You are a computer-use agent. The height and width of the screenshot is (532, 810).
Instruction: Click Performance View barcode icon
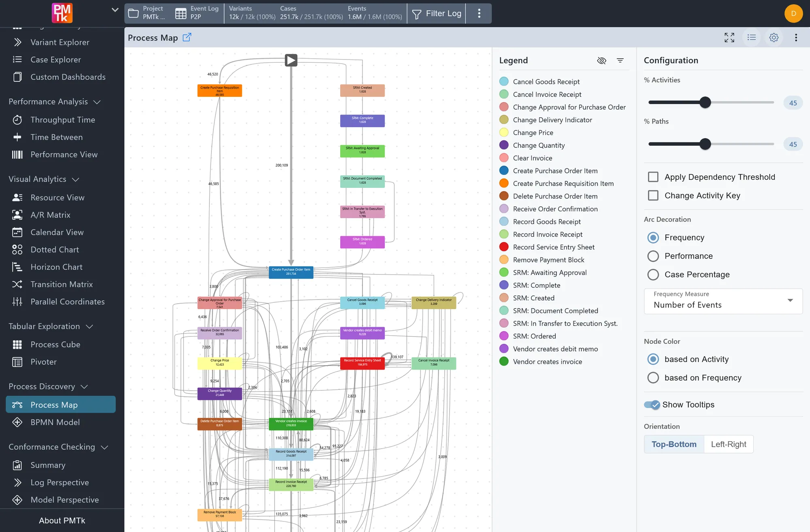(17, 155)
